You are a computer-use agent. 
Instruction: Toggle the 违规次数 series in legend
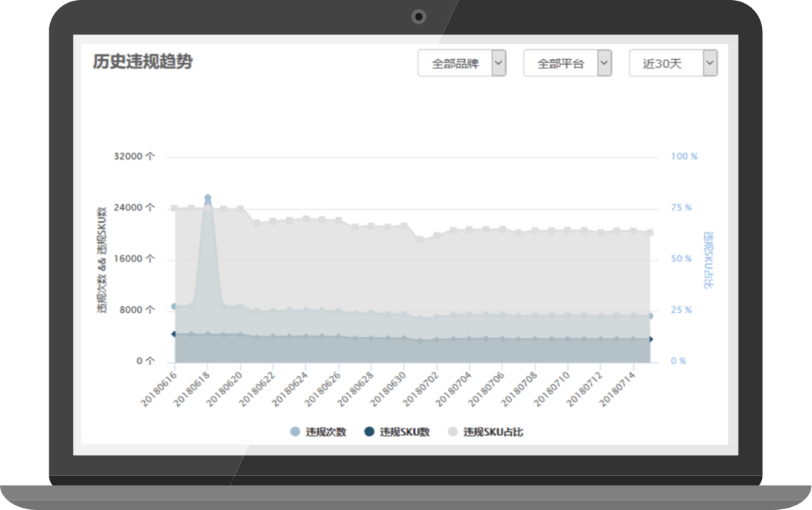(318, 432)
